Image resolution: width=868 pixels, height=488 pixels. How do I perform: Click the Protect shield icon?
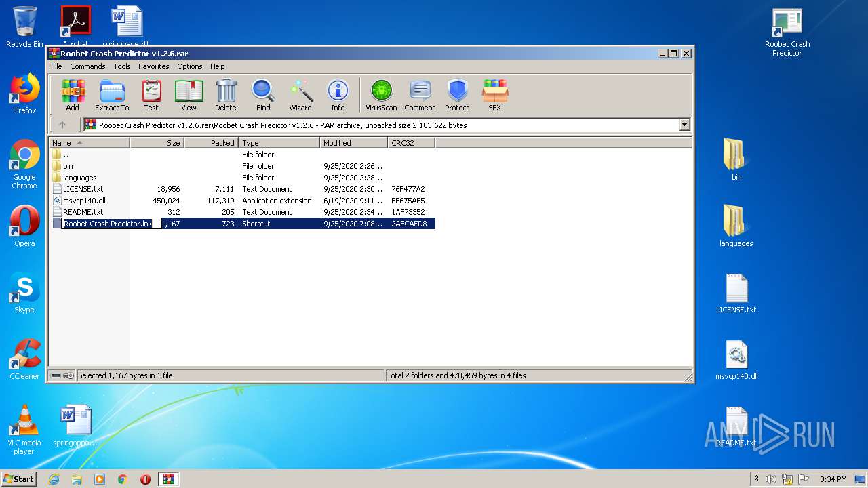click(457, 96)
